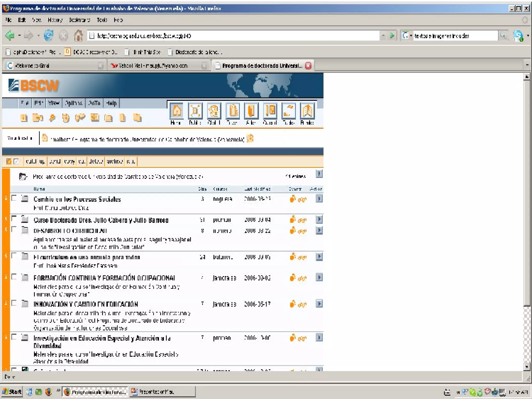Tick checkbox for DESARROLLO CURRICULAR folder
Viewport: 532px width, 399px height.
click(14, 229)
